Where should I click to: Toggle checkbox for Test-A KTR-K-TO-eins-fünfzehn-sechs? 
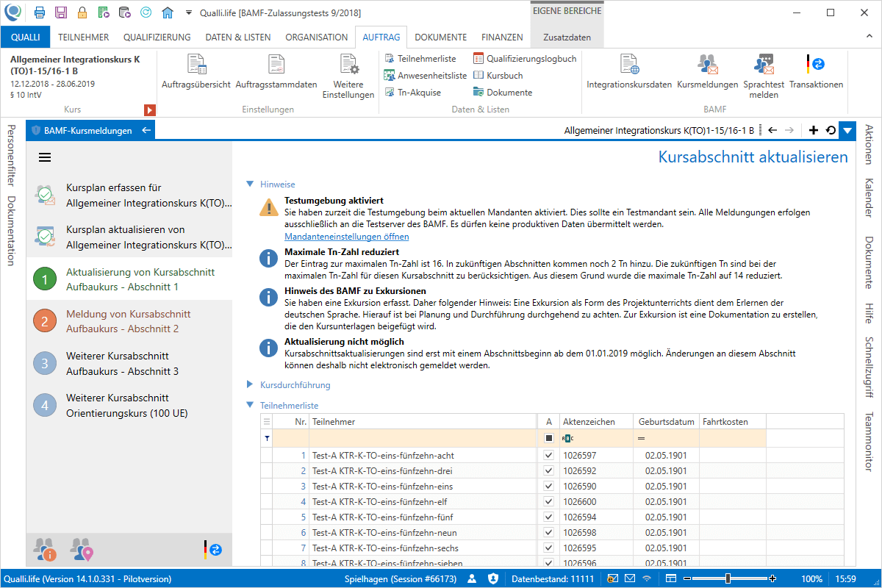pyautogui.click(x=548, y=548)
